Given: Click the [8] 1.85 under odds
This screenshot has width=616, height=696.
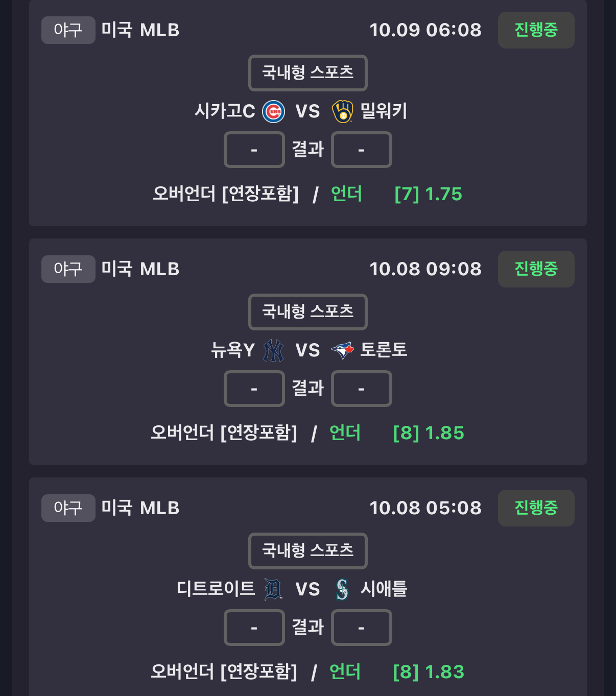Looking at the screenshot, I should (428, 433).
